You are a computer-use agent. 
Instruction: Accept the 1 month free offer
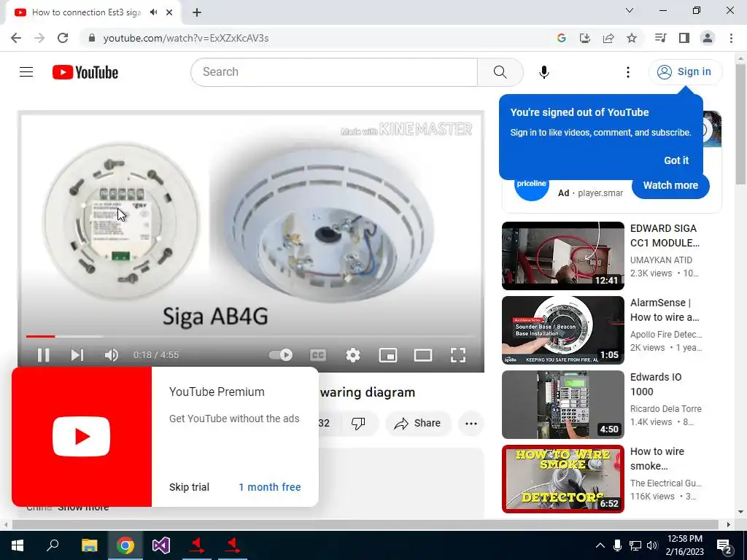[270, 487]
